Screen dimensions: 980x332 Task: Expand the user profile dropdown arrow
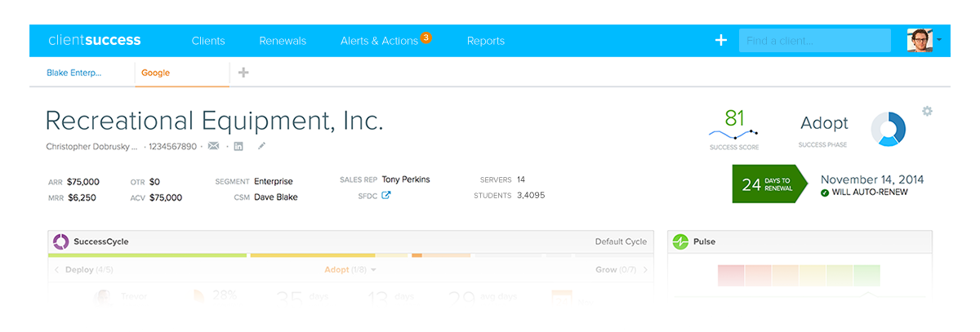click(938, 39)
